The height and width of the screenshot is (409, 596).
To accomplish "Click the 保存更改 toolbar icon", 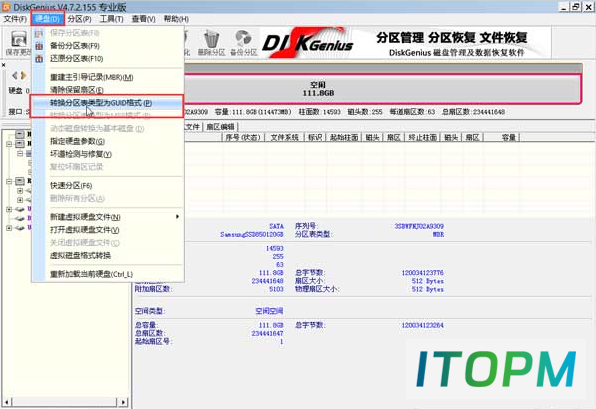I will [x=18, y=43].
